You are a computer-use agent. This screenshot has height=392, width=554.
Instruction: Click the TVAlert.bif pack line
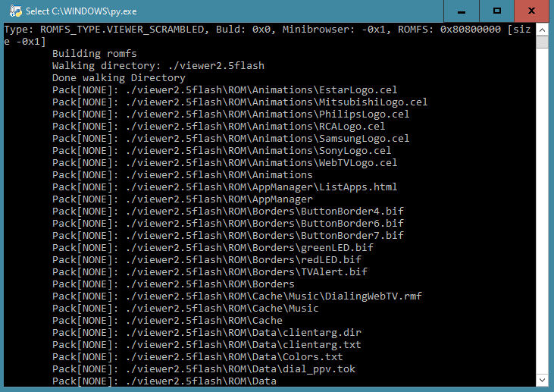coord(210,271)
